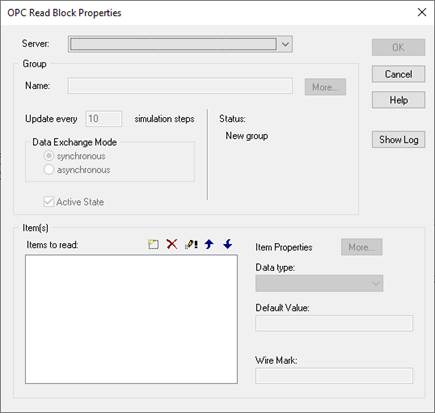Click More button beside Item Properties
435x413 pixels.
pyautogui.click(x=361, y=247)
